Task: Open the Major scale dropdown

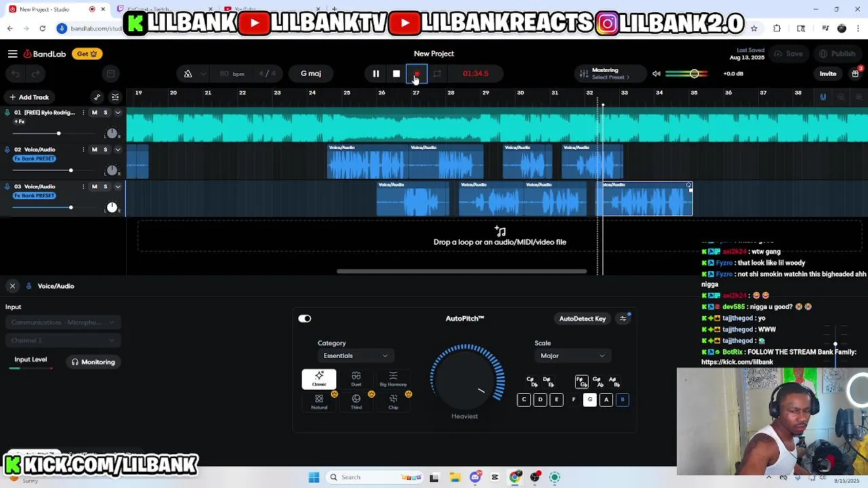Action: click(572, 356)
